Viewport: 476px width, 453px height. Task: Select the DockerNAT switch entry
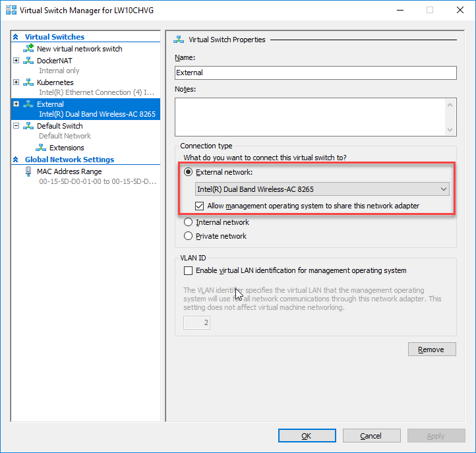point(54,61)
